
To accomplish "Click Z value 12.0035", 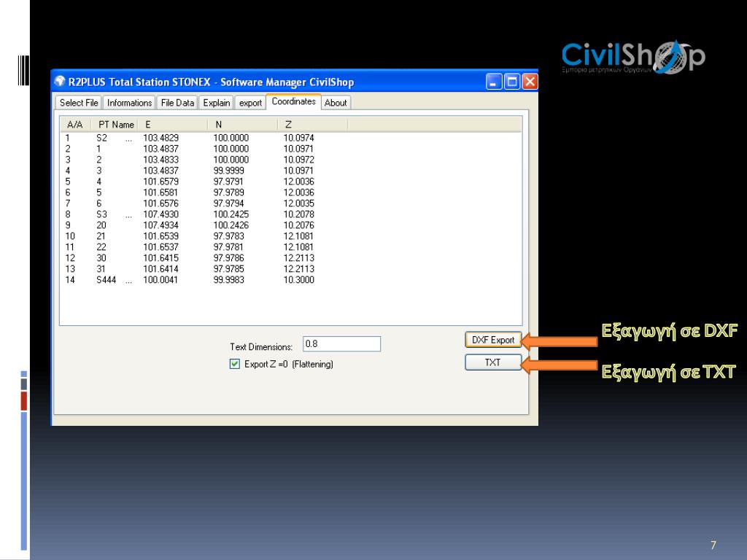I will point(298,204).
